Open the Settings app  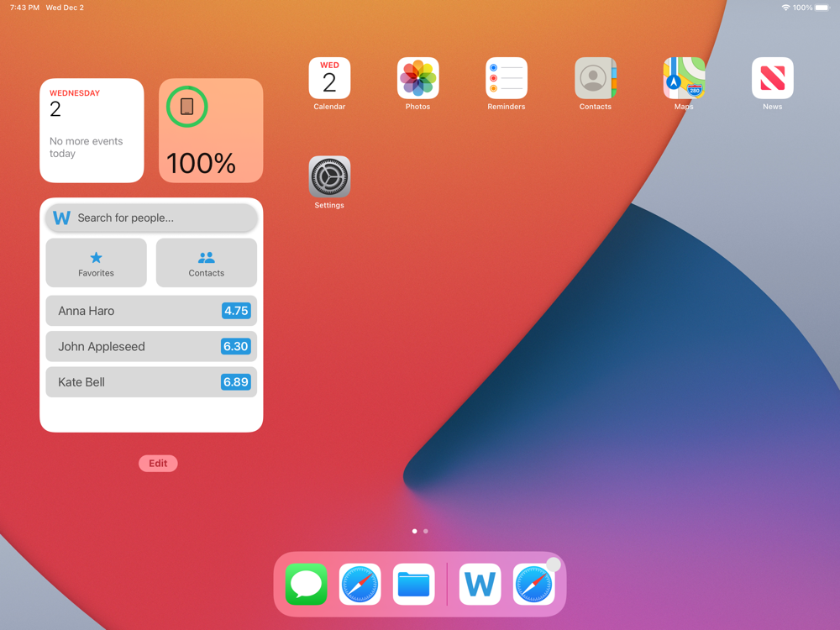(329, 176)
